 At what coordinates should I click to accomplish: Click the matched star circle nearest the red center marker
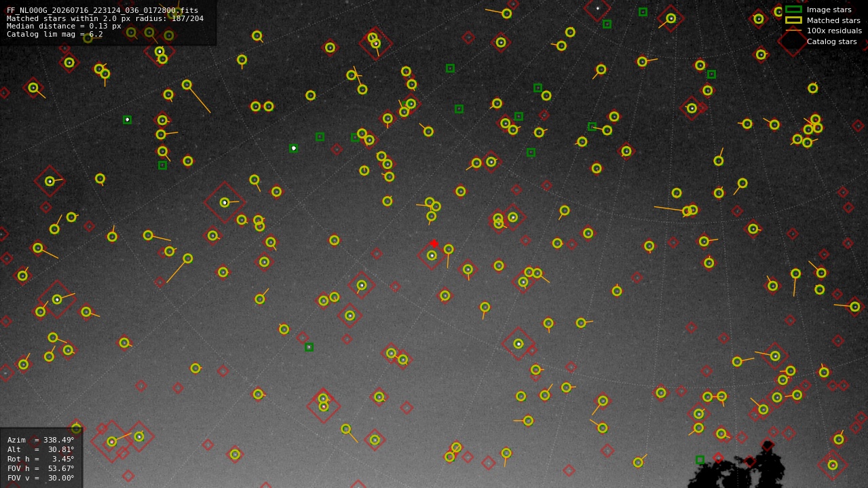click(432, 255)
